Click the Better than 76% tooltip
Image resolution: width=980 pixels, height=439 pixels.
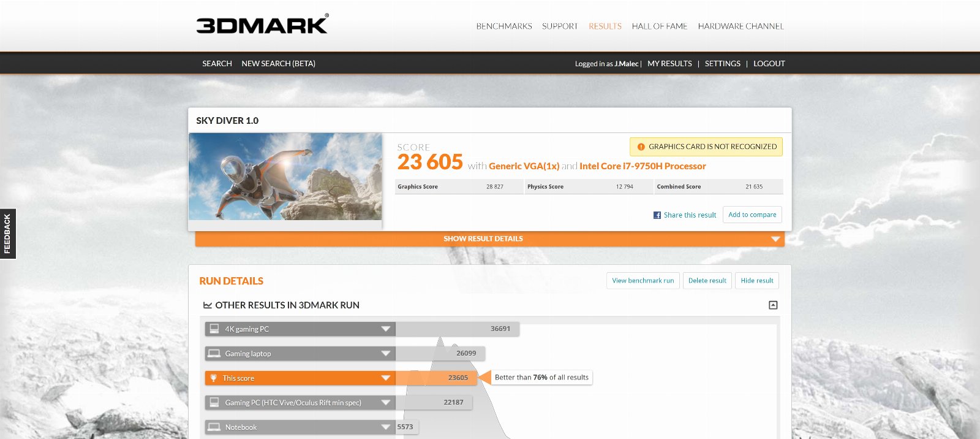point(541,378)
